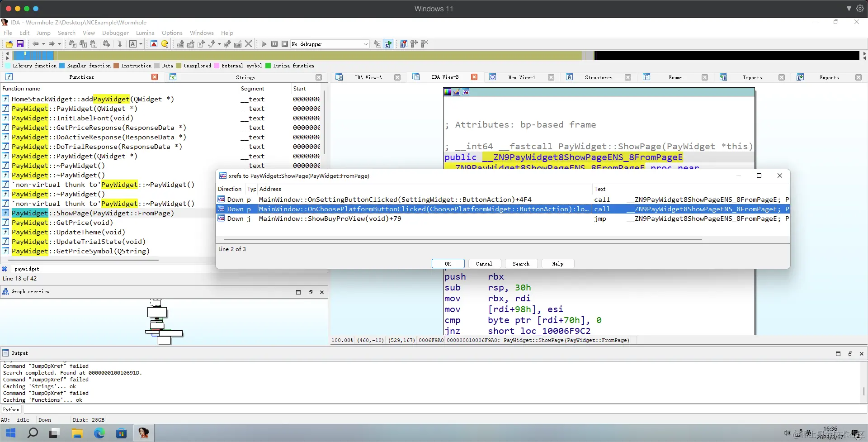
Task: Click the Function name column header
Action: (x=119, y=89)
